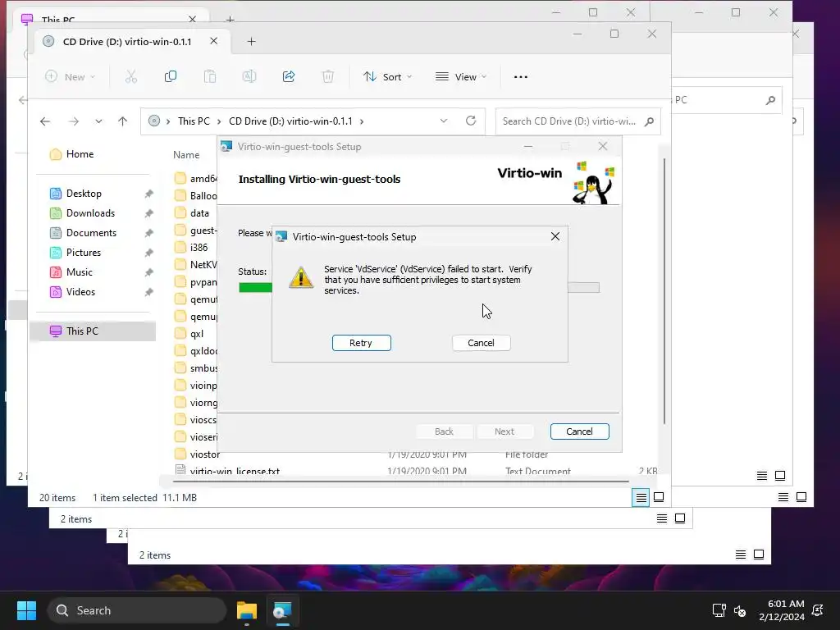Viewport: 840px width, 630px height.
Task: Switch to the CD Drive (D:) tab
Action: tap(127, 42)
